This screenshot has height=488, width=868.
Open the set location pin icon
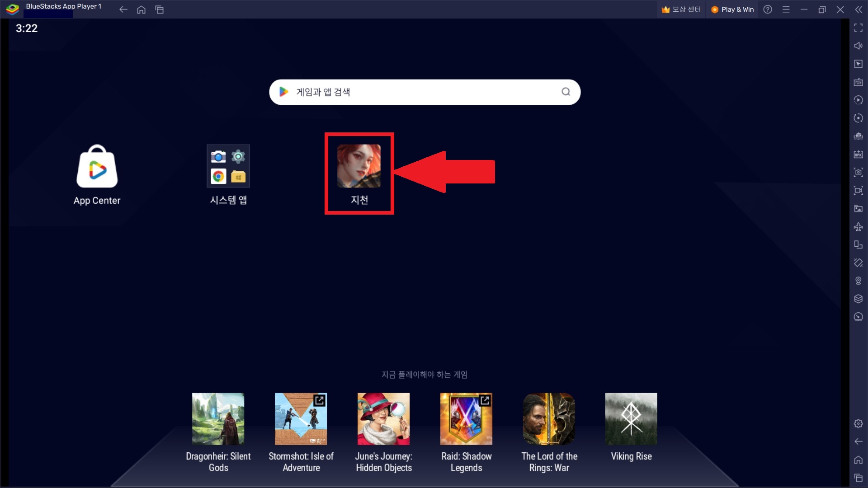pyautogui.click(x=858, y=281)
